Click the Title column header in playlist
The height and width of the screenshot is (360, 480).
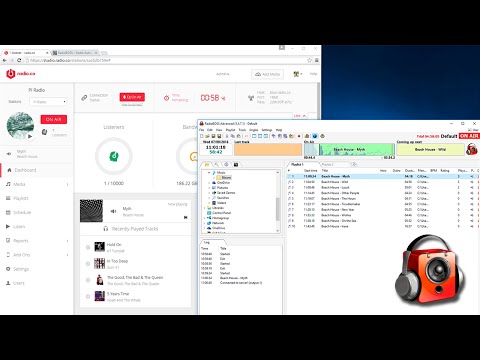pos(349,170)
